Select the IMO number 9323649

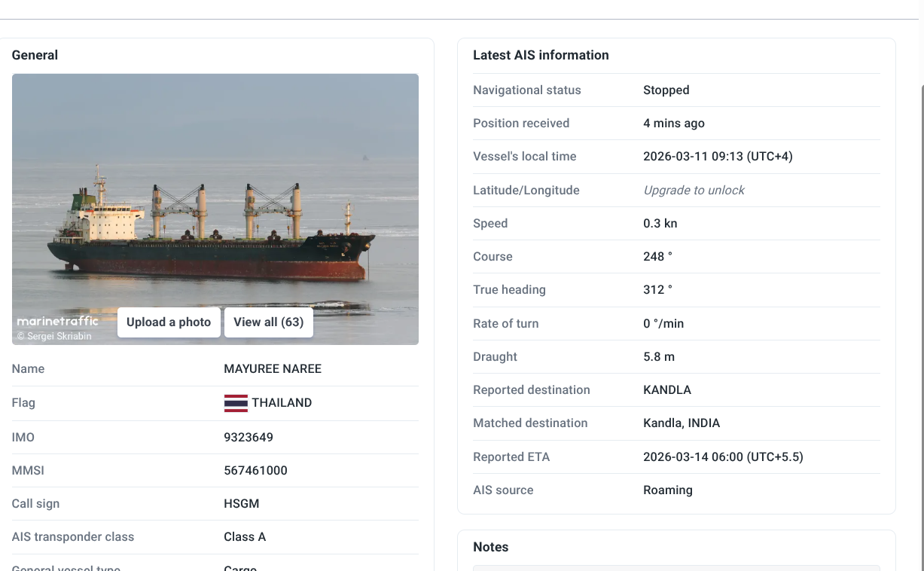click(249, 437)
